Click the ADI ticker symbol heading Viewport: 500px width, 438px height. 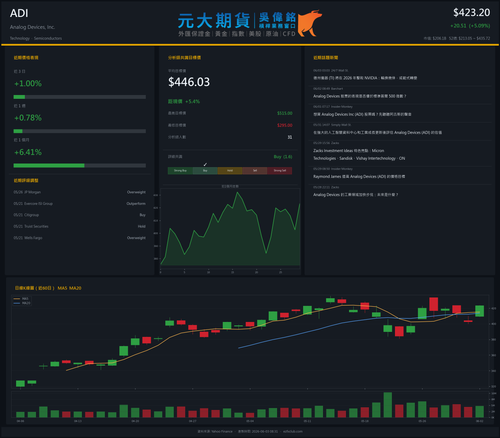(x=19, y=13)
